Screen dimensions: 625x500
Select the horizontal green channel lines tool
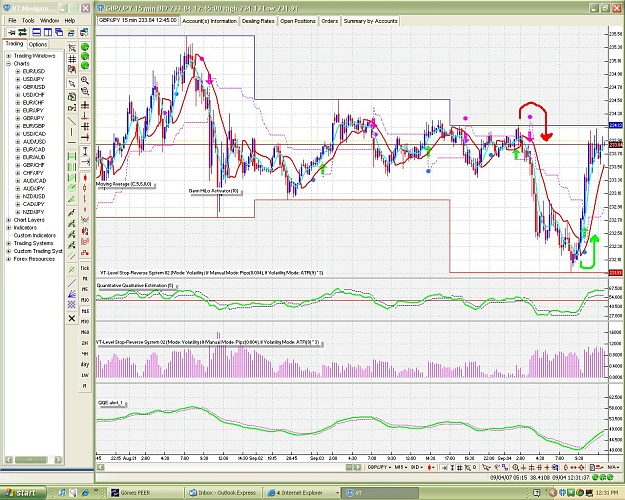[x=72, y=156]
